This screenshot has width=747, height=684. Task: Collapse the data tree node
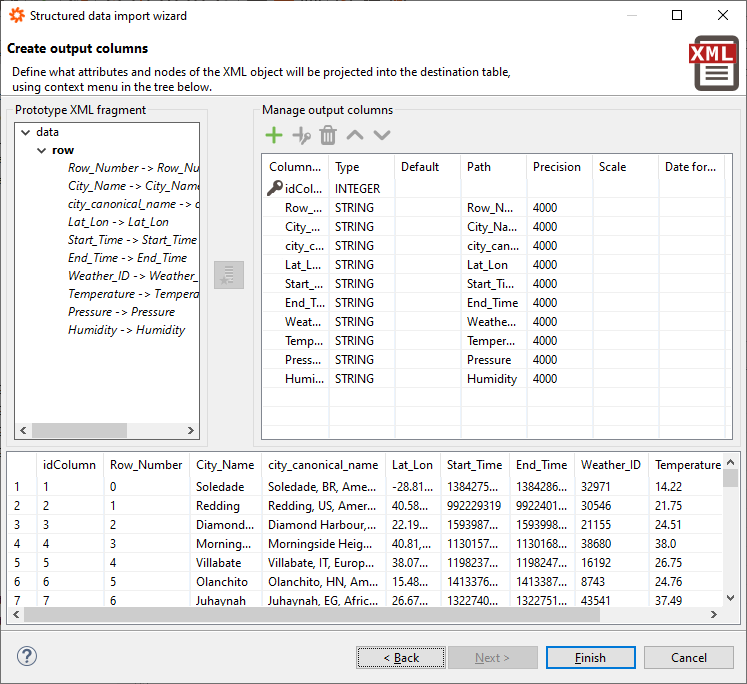[26, 132]
